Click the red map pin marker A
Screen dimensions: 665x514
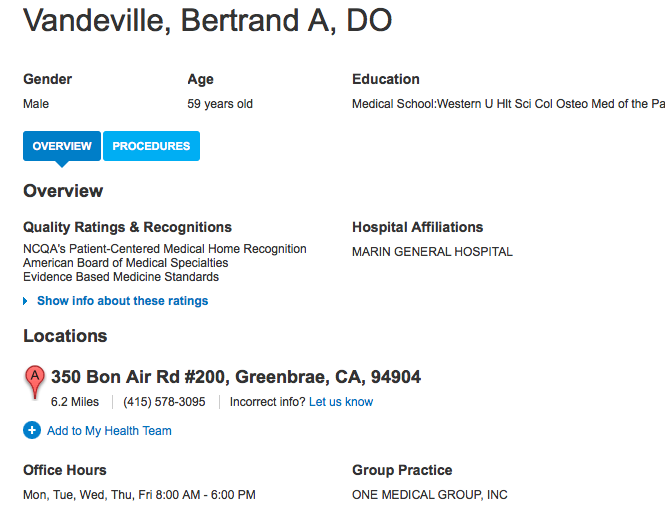click(x=35, y=382)
